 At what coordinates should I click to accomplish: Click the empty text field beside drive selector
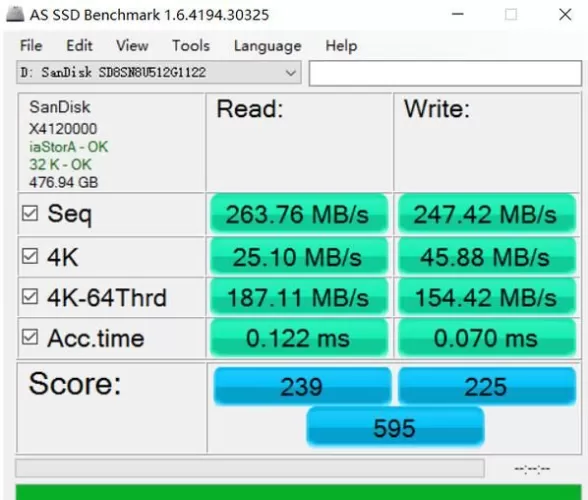tap(445, 73)
